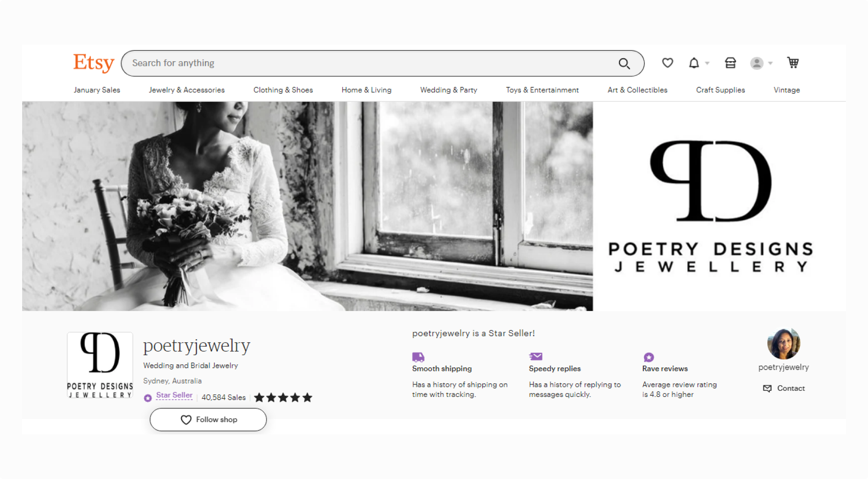The height and width of the screenshot is (479, 868).
Task: Open Art & Collectibles category
Action: (637, 90)
